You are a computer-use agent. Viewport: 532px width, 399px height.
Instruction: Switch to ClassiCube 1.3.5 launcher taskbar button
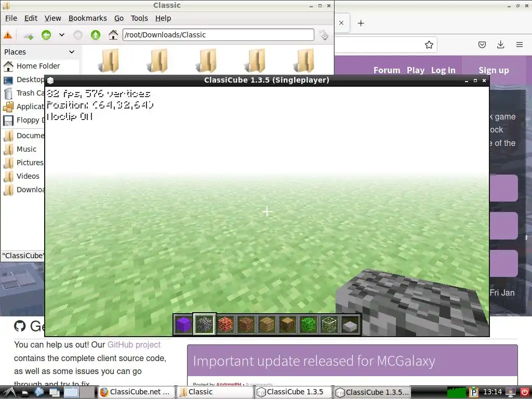tap(294, 392)
